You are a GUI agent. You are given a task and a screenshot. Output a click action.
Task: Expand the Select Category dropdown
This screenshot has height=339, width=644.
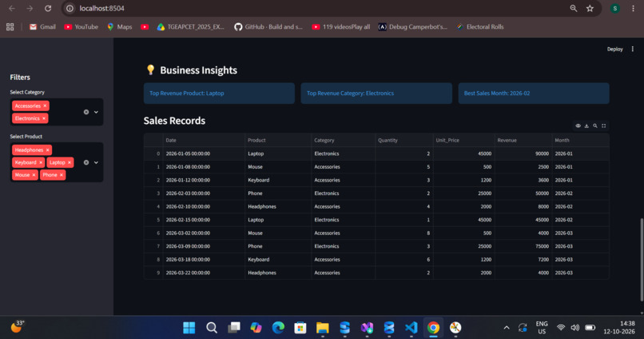96,112
